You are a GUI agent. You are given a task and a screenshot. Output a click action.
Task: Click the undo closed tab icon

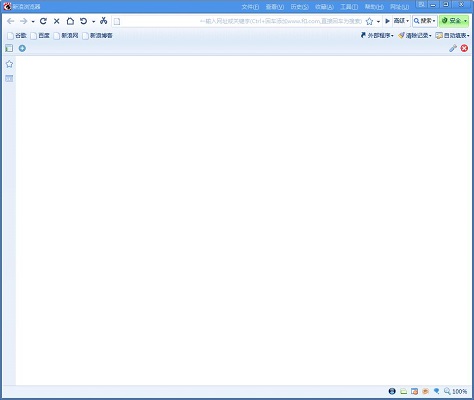coord(83,21)
